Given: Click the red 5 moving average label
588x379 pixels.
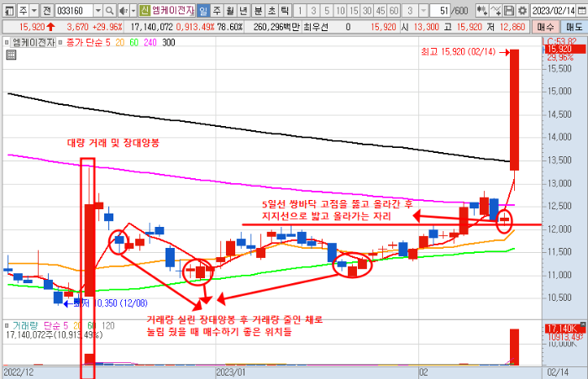Looking at the screenshot, I should pyautogui.click(x=108, y=43).
